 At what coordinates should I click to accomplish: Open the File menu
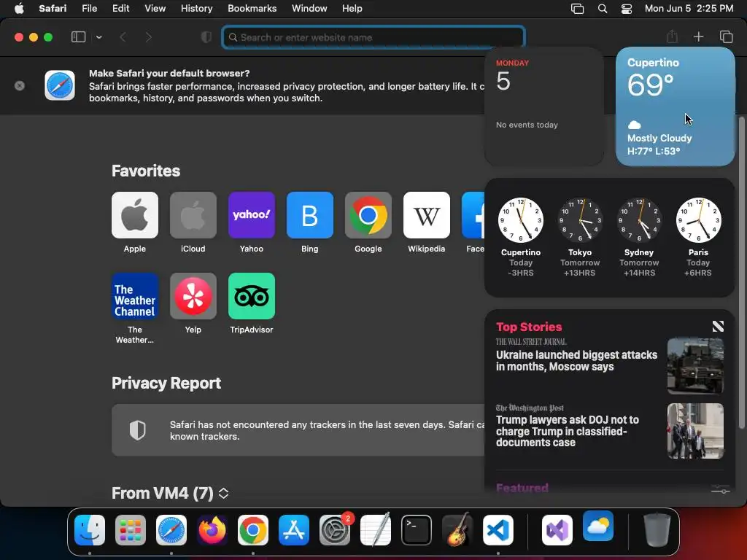click(90, 9)
